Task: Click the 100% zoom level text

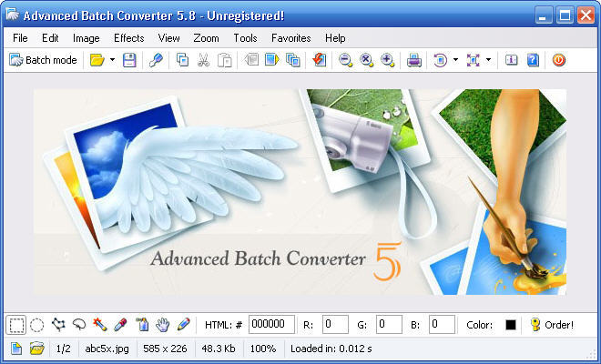Action: tap(263, 349)
